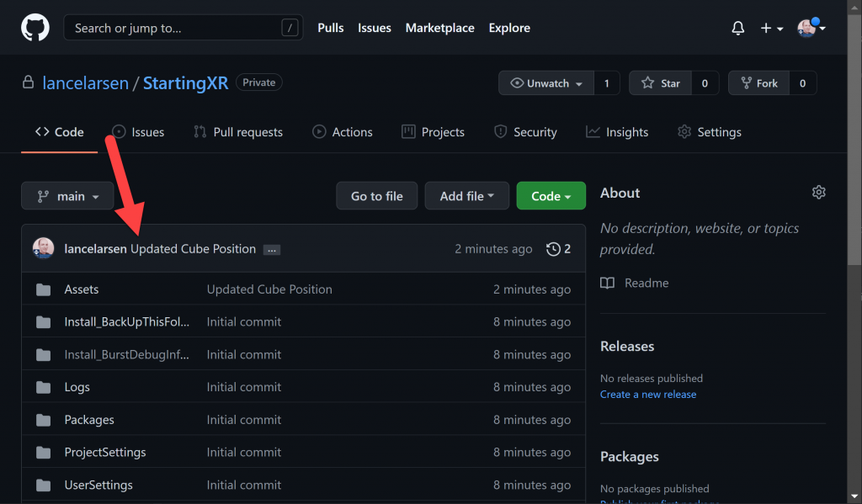Viewport: 862px width, 504px height.
Task: Switch to the Security tab
Action: click(x=525, y=132)
